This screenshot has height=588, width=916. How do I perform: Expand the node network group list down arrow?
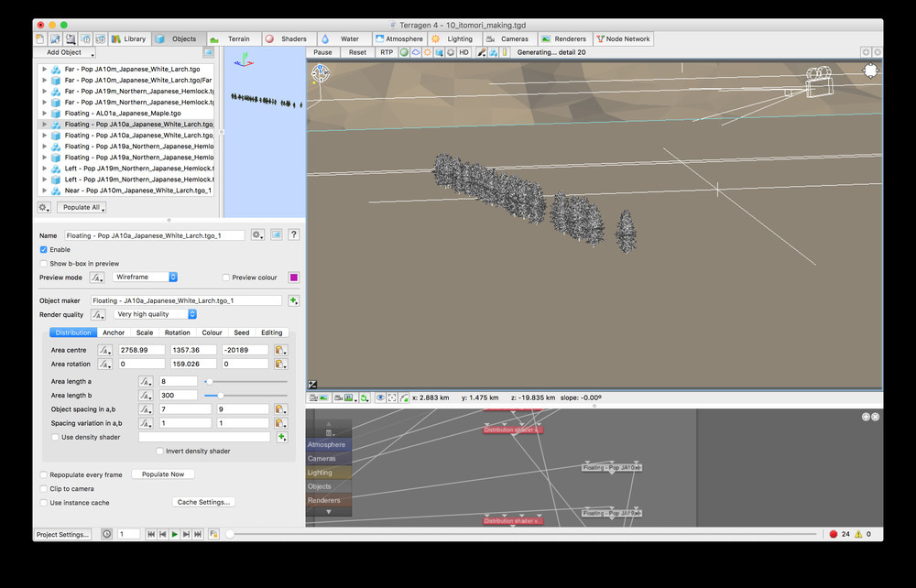tap(328, 511)
